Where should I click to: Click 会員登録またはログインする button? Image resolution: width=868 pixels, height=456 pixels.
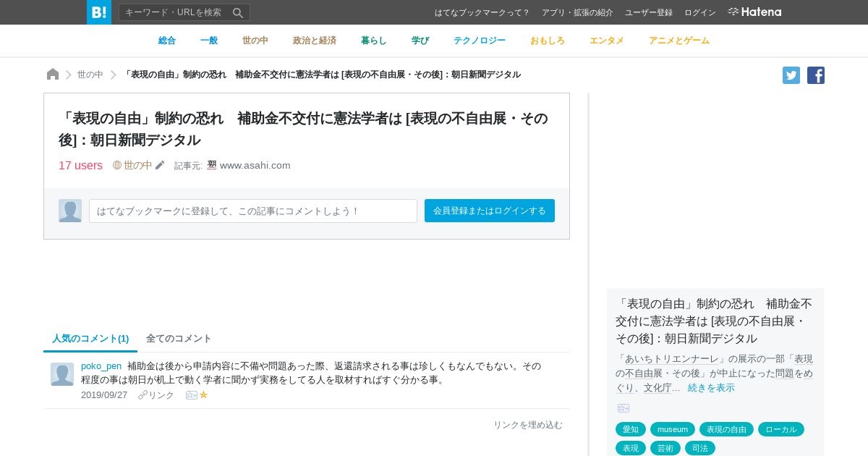[x=490, y=211]
